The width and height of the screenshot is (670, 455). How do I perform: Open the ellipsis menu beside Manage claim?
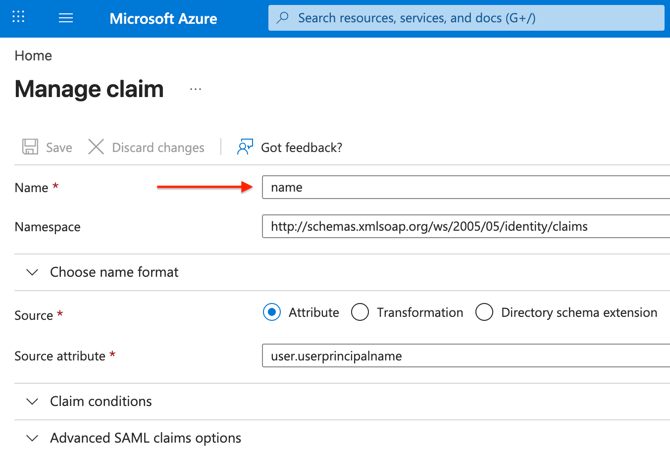[196, 89]
